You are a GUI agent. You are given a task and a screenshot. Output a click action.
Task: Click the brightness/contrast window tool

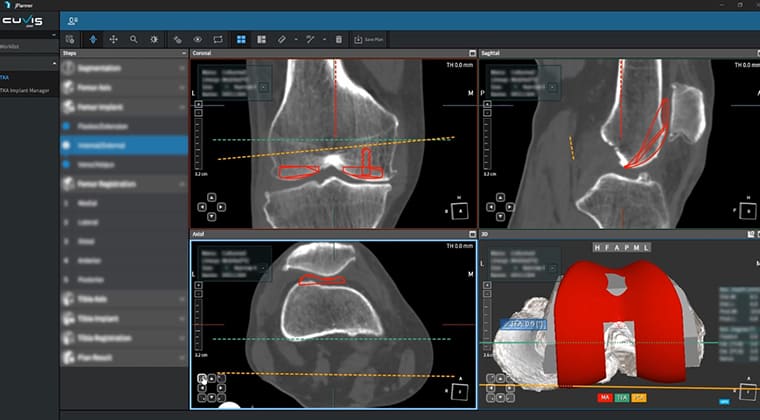[x=153, y=39]
